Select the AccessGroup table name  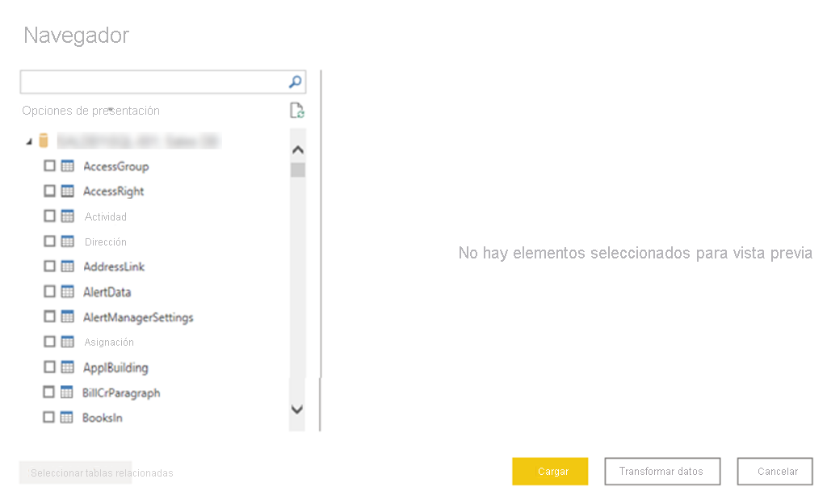coord(116,166)
